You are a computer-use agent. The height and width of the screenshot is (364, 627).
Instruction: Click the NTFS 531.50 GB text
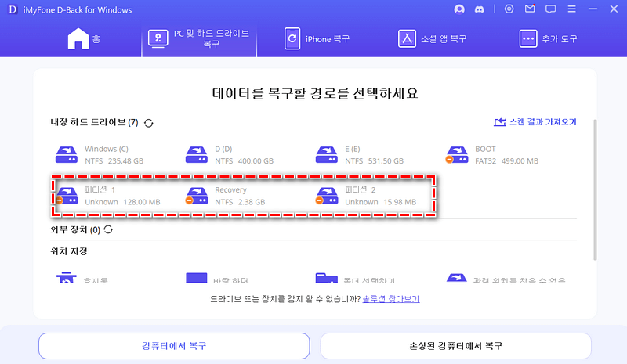click(x=375, y=161)
